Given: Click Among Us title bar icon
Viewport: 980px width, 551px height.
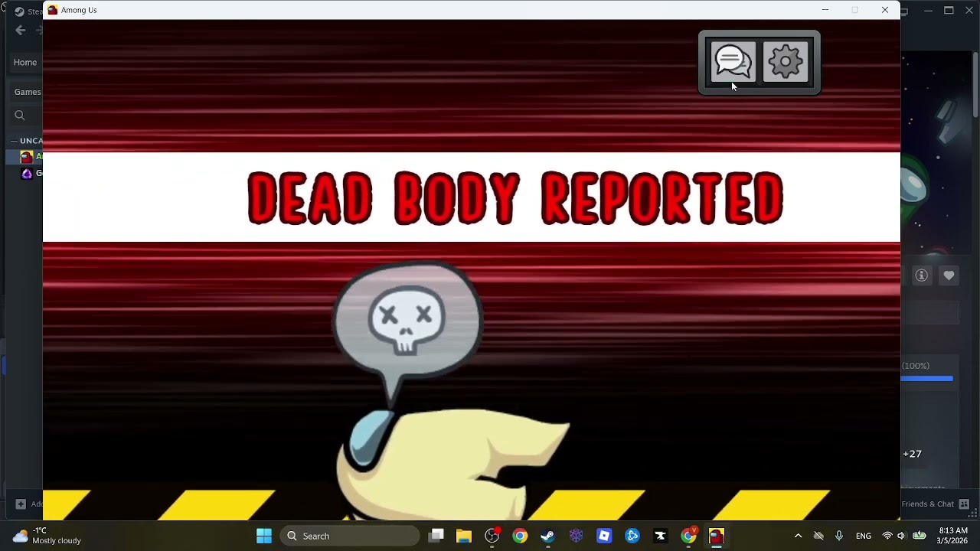Looking at the screenshot, I should [x=52, y=10].
